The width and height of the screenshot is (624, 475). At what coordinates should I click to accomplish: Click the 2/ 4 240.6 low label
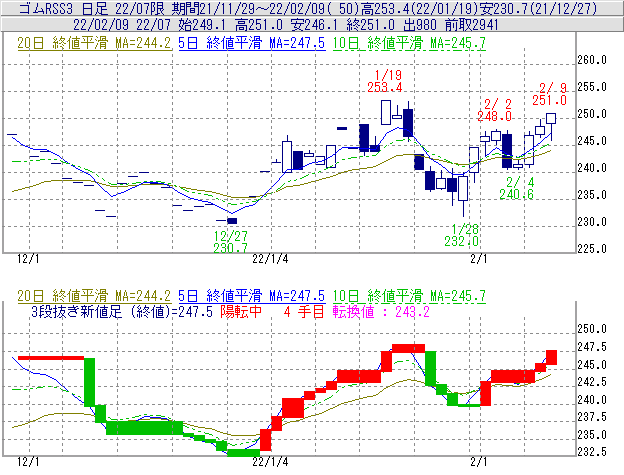coord(517,188)
